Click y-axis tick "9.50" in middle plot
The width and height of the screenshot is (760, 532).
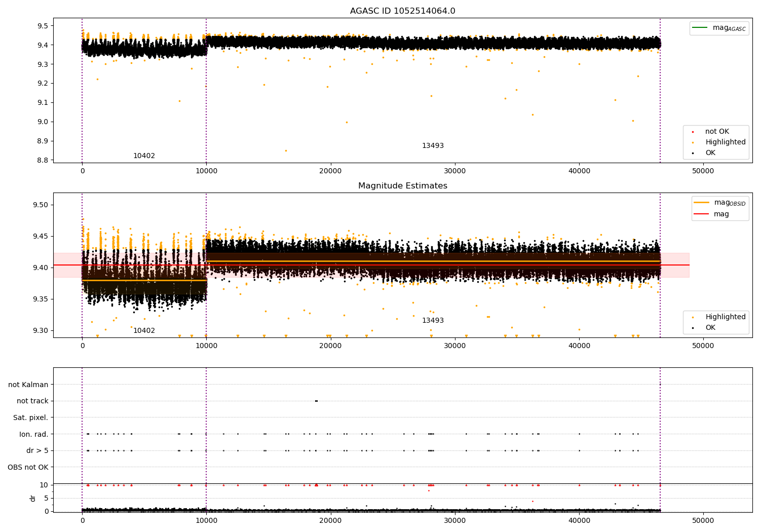pyautogui.click(x=41, y=205)
